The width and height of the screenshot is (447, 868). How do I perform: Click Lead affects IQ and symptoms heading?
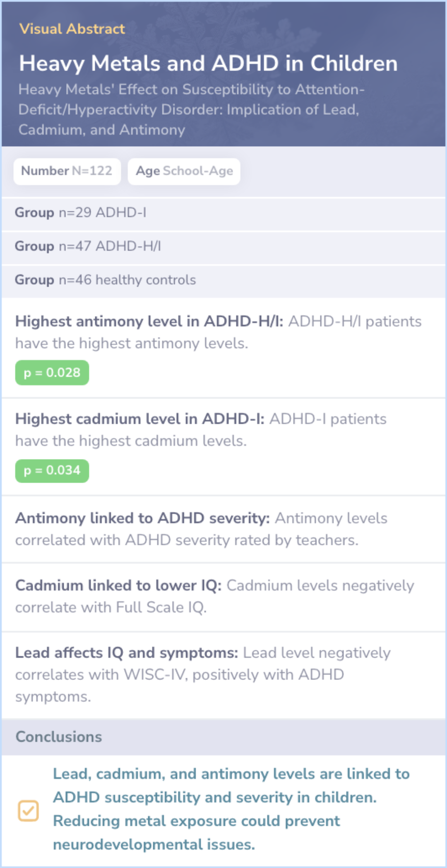click(127, 653)
